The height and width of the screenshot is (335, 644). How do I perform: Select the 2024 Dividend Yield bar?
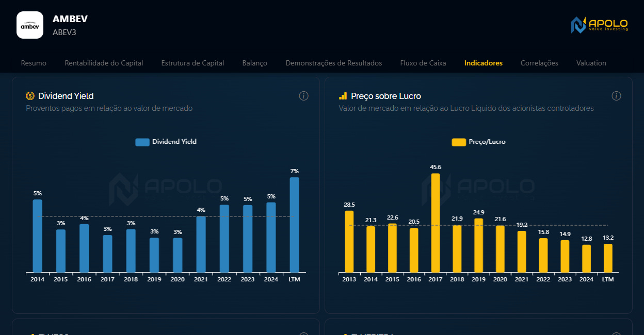271,238
